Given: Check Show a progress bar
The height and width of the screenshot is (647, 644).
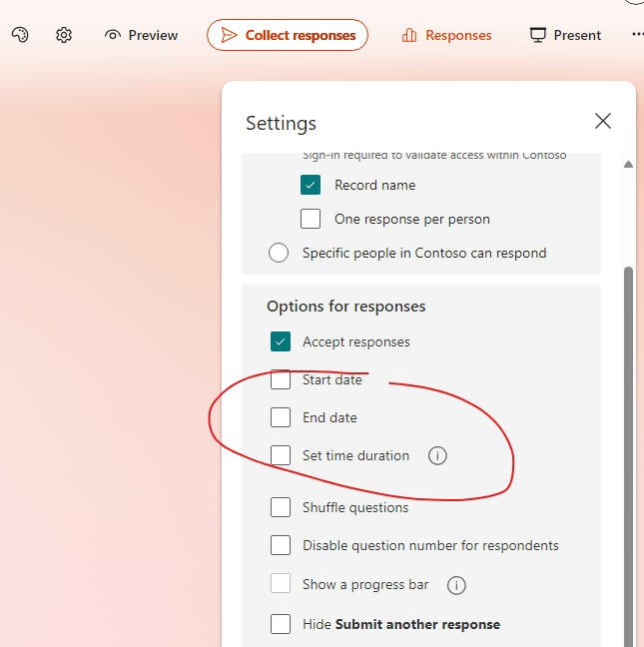Looking at the screenshot, I should click(x=281, y=583).
